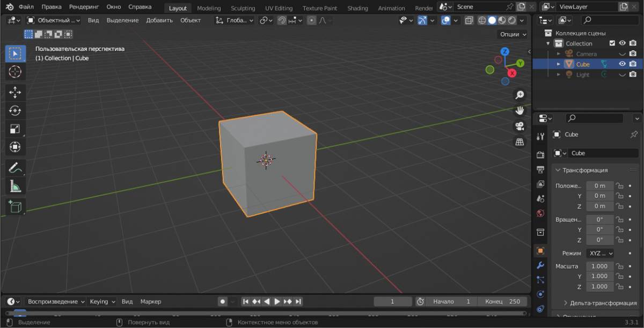Switch to the Sculpting workspace tab

click(243, 8)
